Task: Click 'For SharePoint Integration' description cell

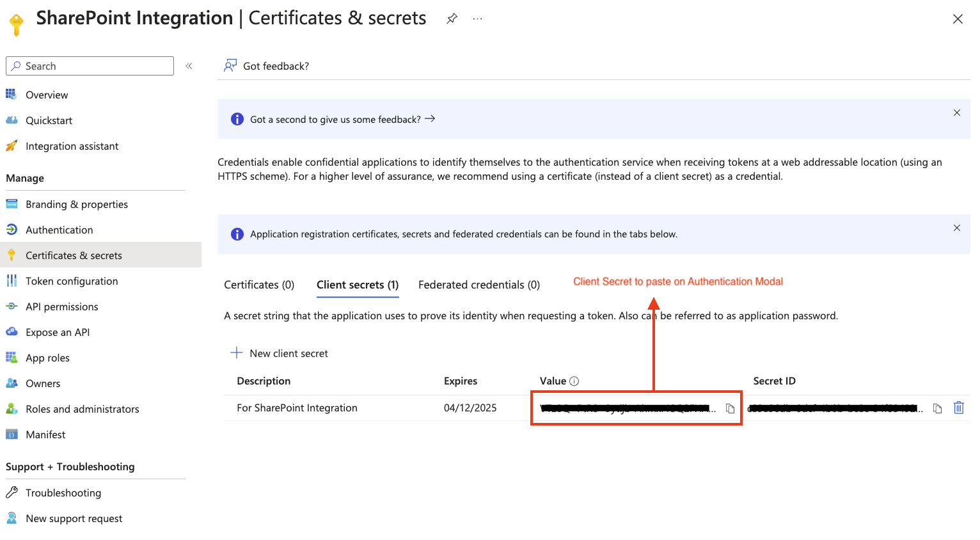Action: coord(297,408)
